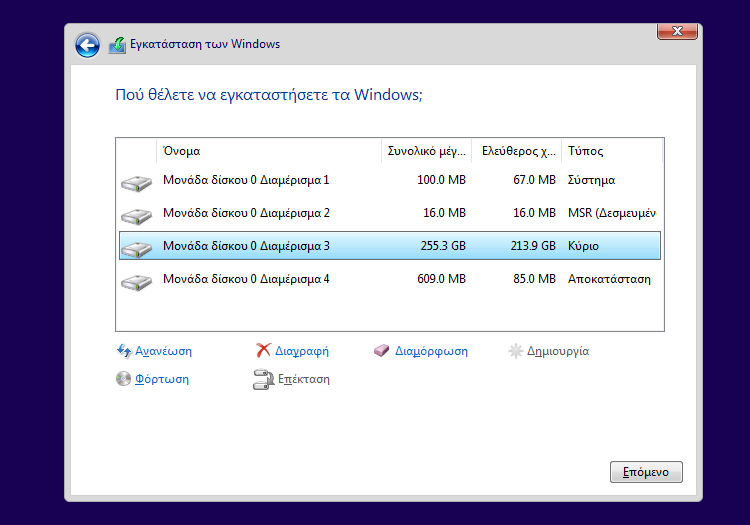Screen dimensions: 750x525
Task: Click the 609.0 MB total size cell
Action: [441, 279]
